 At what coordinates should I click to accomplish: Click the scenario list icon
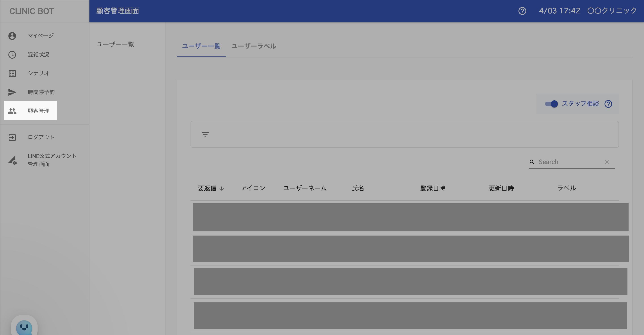[12, 74]
